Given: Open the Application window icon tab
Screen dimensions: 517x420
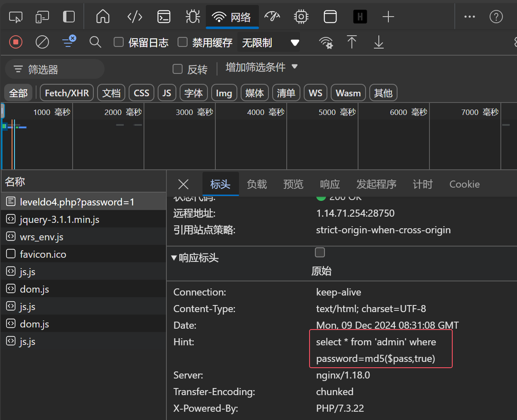Looking at the screenshot, I should point(330,17).
